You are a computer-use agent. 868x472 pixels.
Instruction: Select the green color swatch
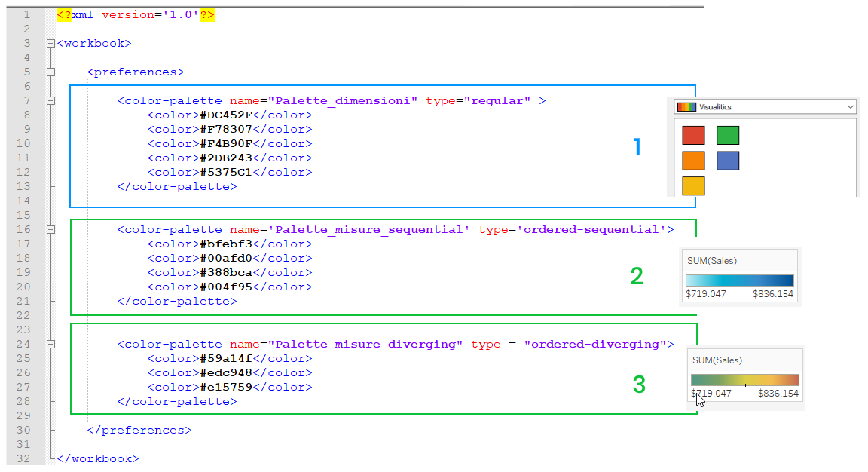coord(728,135)
